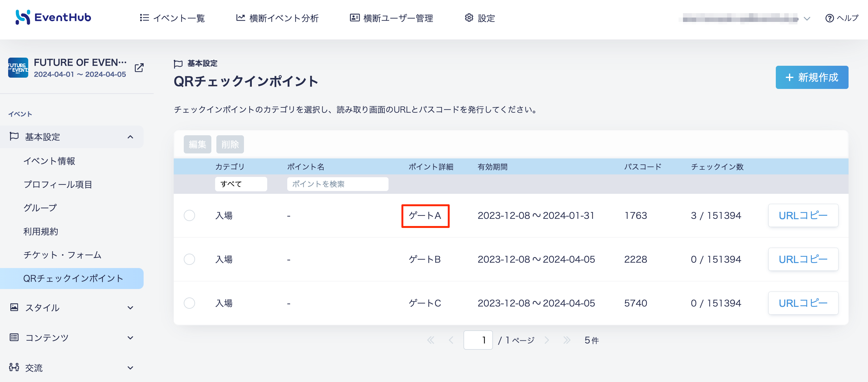The width and height of the screenshot is (868, 382).
Task: Click the 横断ユーザー管理 ID card icon
Action: click(354, 18)
